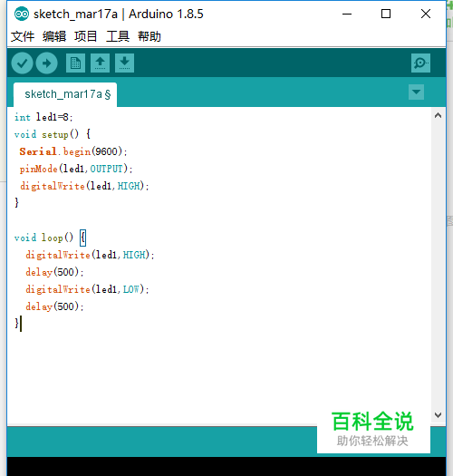Open a sketch with the up-arrow icon
Image resolution: width=453 pixels, height=476 pixels.
(101, 63)
